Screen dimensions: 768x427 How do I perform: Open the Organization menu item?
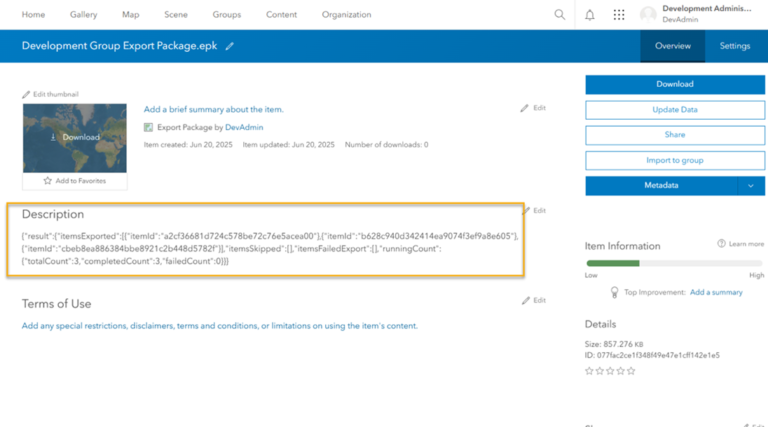click(x=346, y=15)
